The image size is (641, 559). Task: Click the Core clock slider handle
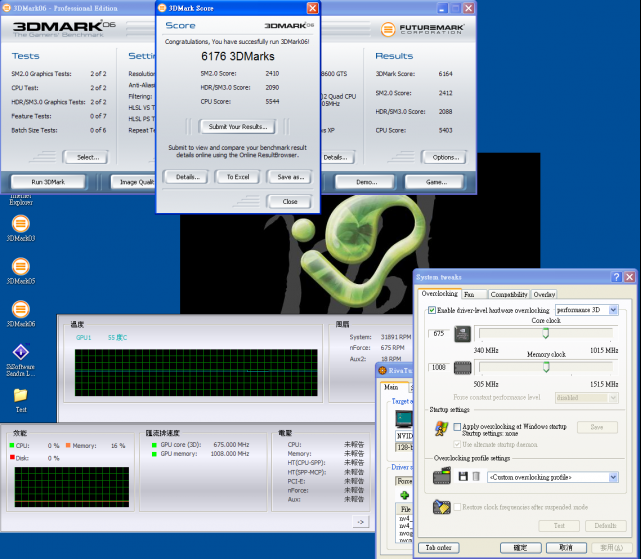[x=546, y=333]
